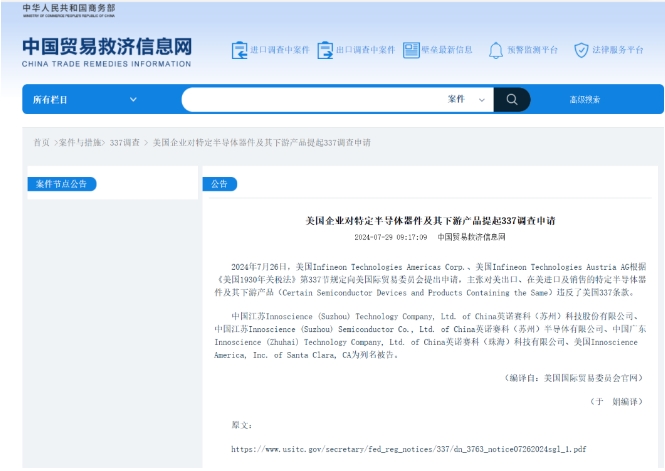
Task: Click the 原文 label
Action: click(242, 425)
